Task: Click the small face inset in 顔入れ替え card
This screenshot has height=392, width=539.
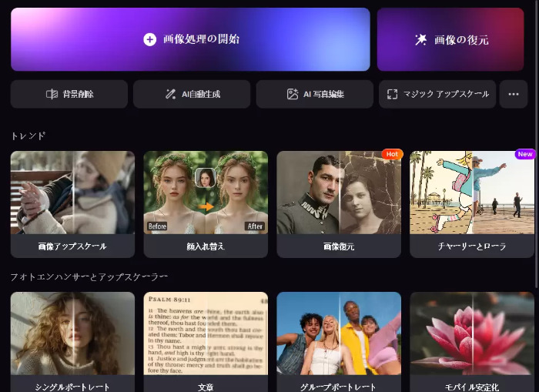Action: [206, 178]
